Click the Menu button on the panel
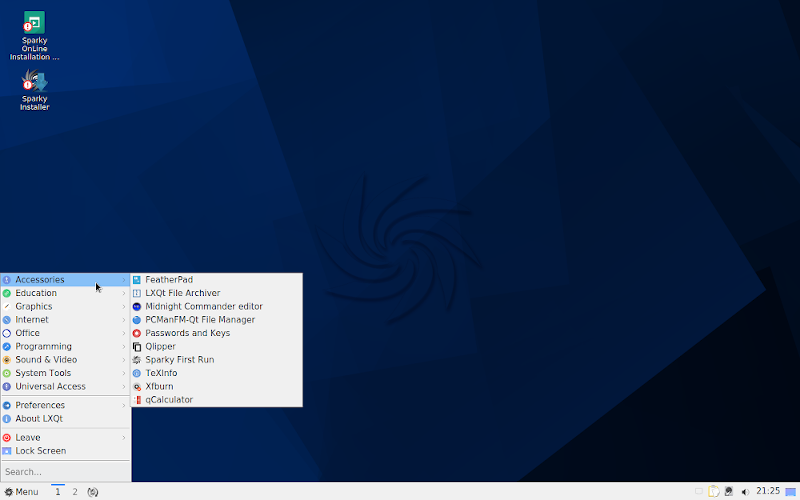This screenshot has width=800, height=500. coord(21,492)
